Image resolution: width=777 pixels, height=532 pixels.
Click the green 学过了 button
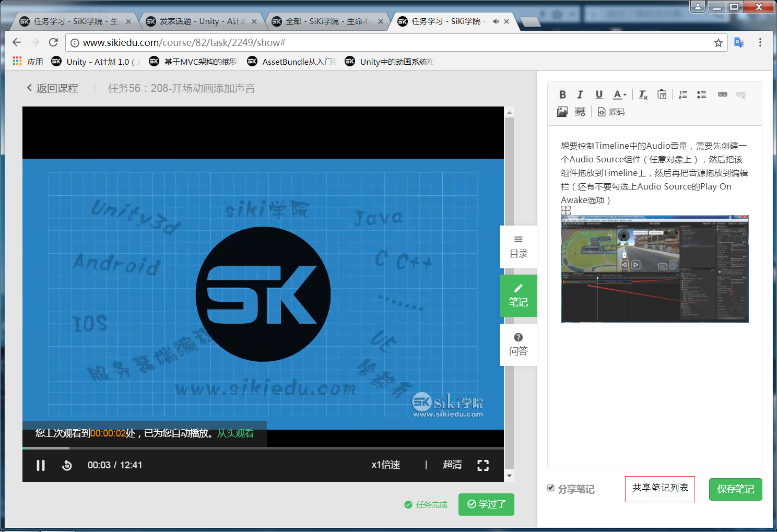[x=486, y=504]
